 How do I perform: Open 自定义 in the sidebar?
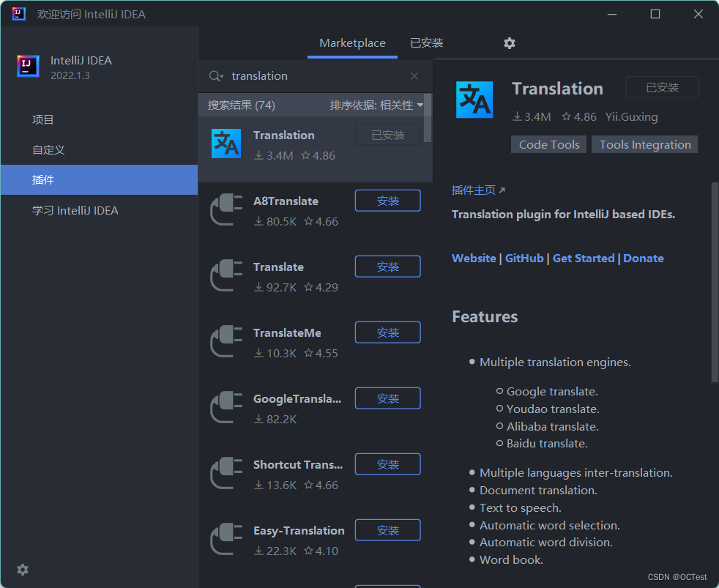point(99,150)
